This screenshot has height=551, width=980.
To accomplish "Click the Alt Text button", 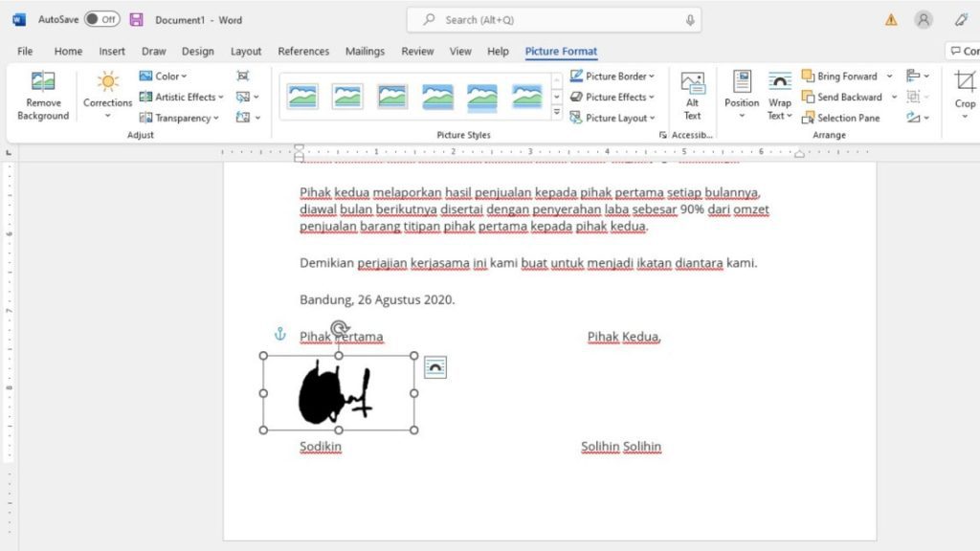I will pos(692,96).
